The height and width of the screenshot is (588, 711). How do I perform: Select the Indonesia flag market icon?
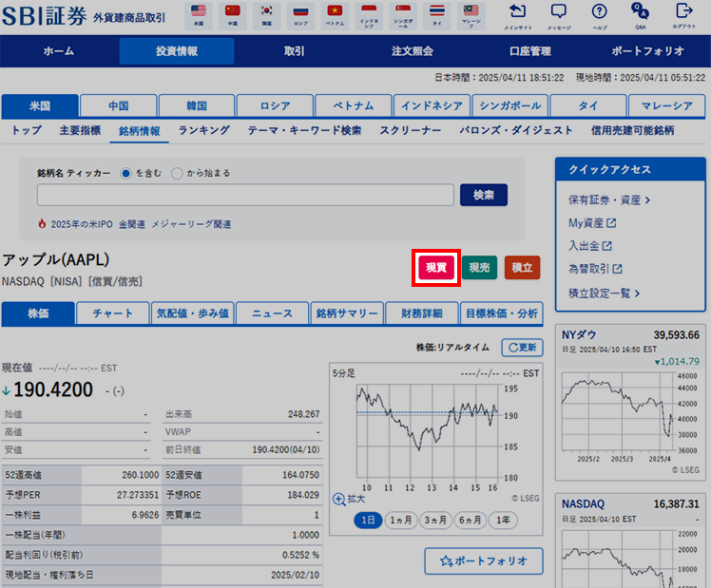click(x=369, y=15)
